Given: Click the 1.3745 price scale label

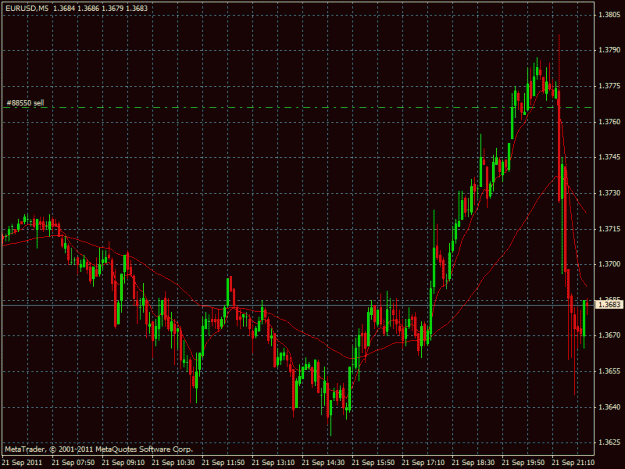Looking at the screenshot, I should tap(609, 157).
